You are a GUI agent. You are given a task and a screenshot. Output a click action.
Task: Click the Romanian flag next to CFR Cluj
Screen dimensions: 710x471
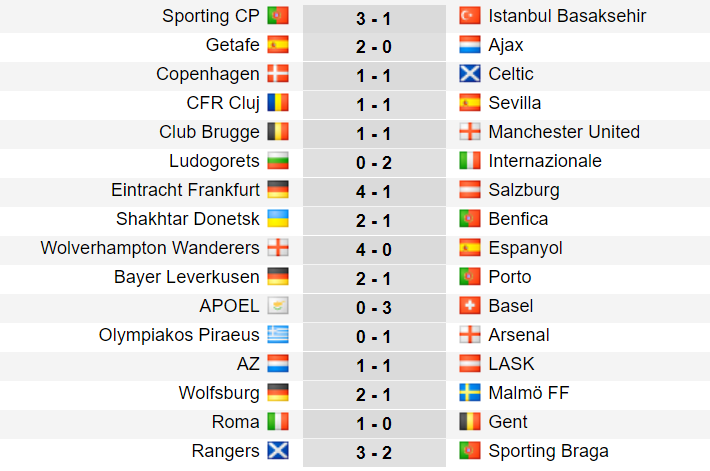coord(278,103)
